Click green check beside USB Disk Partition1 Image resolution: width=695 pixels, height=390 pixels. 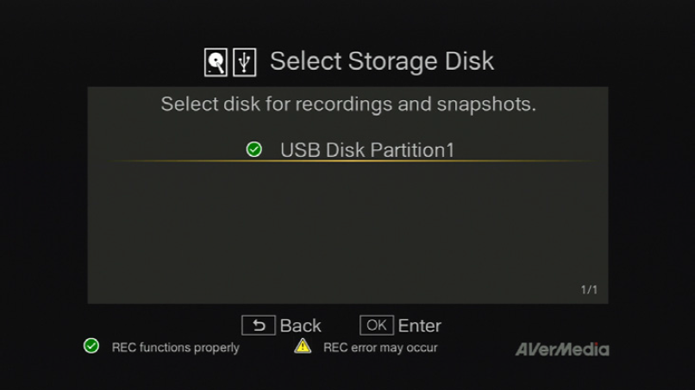pos(254,149)
